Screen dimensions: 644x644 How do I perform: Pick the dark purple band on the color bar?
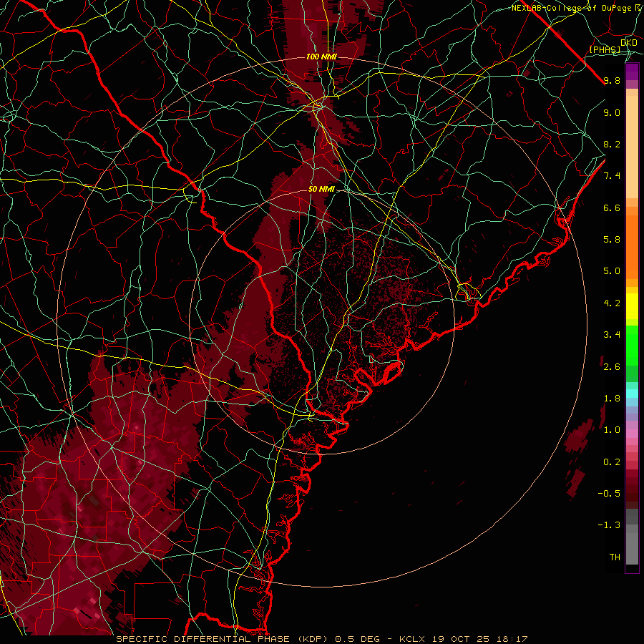(632, 72)
